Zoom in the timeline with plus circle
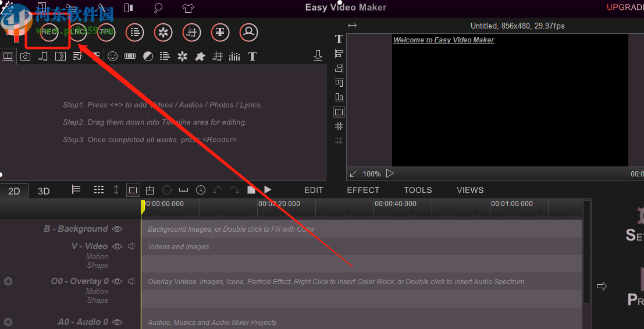Screen dimensions: 644x329 tap(201, 190)
